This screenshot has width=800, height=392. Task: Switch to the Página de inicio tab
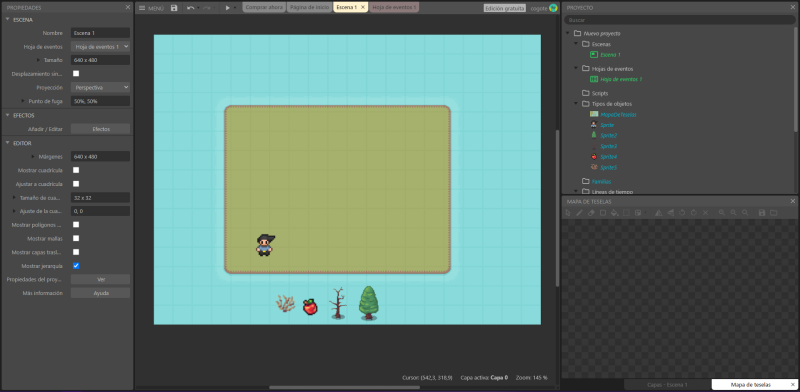309,8
